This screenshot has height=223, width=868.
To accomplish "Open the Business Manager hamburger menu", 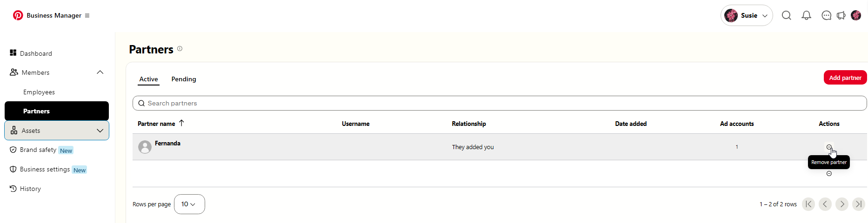I will click(87, 15).
